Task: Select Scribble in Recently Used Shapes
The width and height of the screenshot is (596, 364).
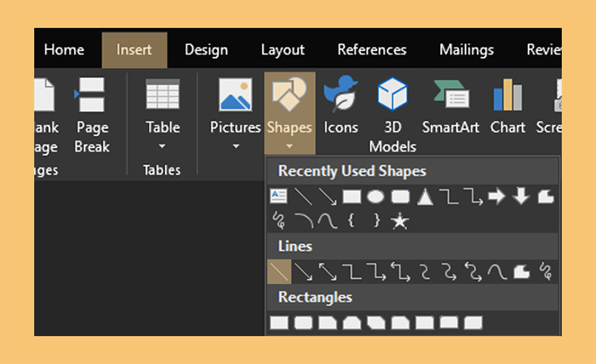Action: point(279,220)
